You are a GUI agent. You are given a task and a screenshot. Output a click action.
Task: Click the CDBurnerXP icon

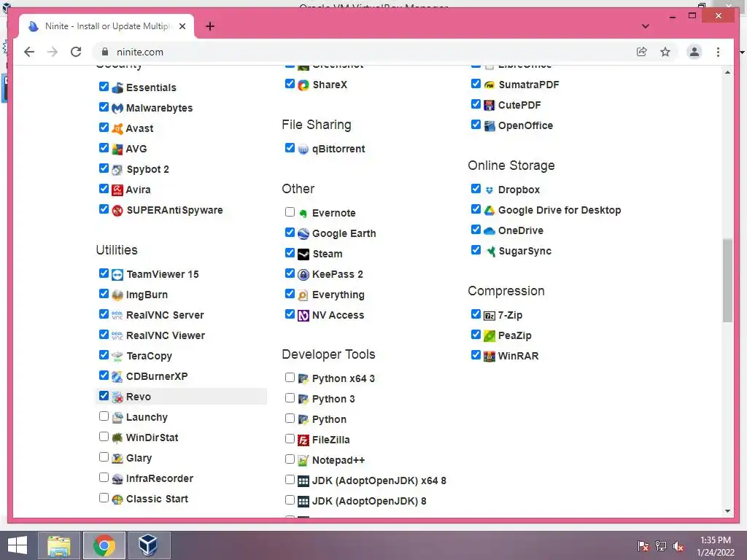117,377
